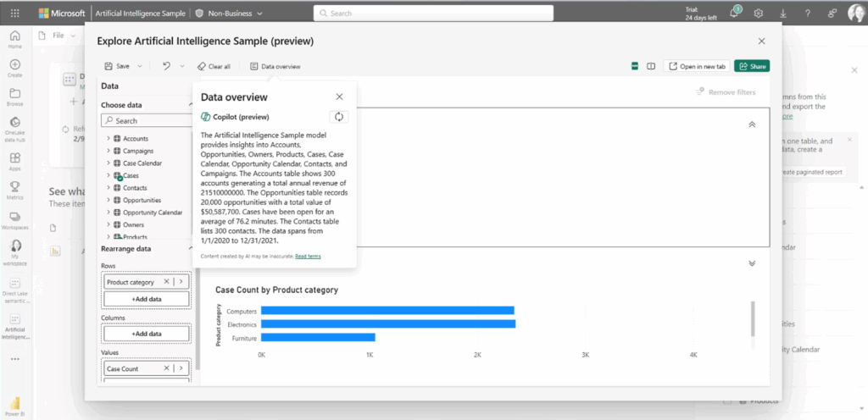
Task: Open Metrics in left sidebar
Action: [15, 191]
